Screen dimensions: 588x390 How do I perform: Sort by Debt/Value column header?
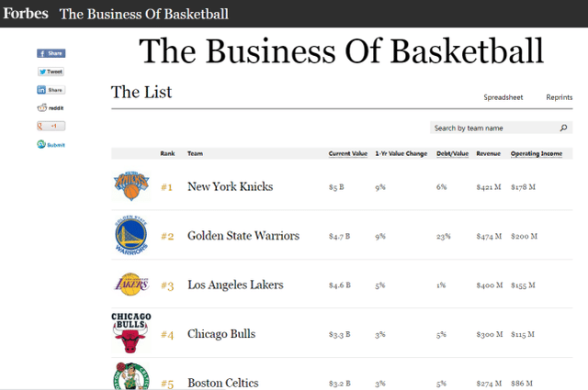click(x=452, y=153)
